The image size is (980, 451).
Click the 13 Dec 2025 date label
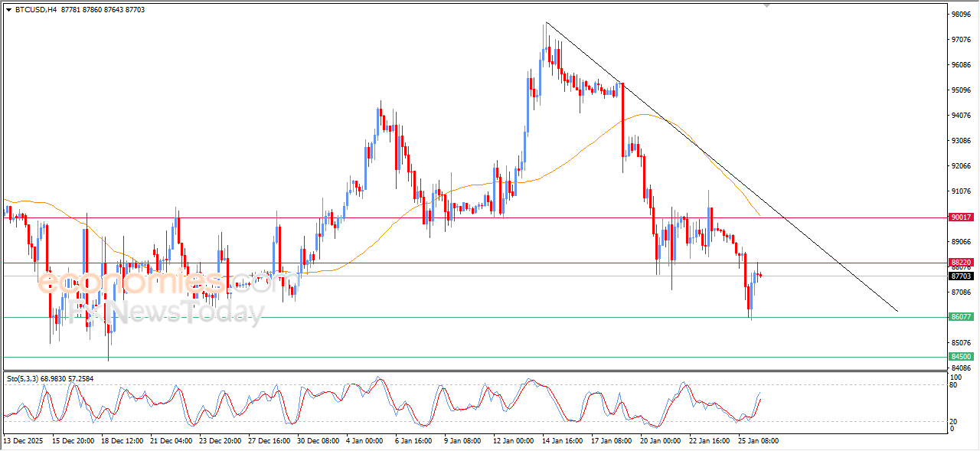(23, 441)
